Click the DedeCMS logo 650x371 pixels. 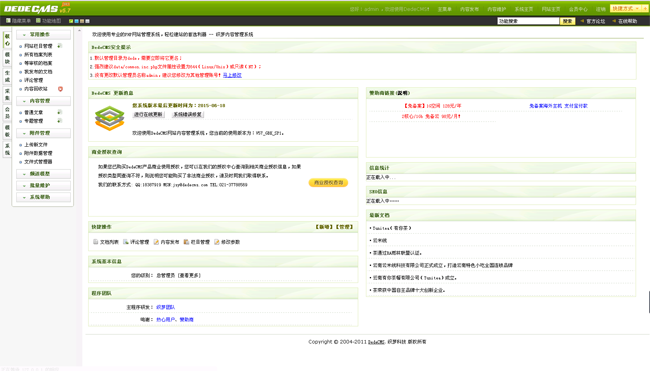(37, 8)
